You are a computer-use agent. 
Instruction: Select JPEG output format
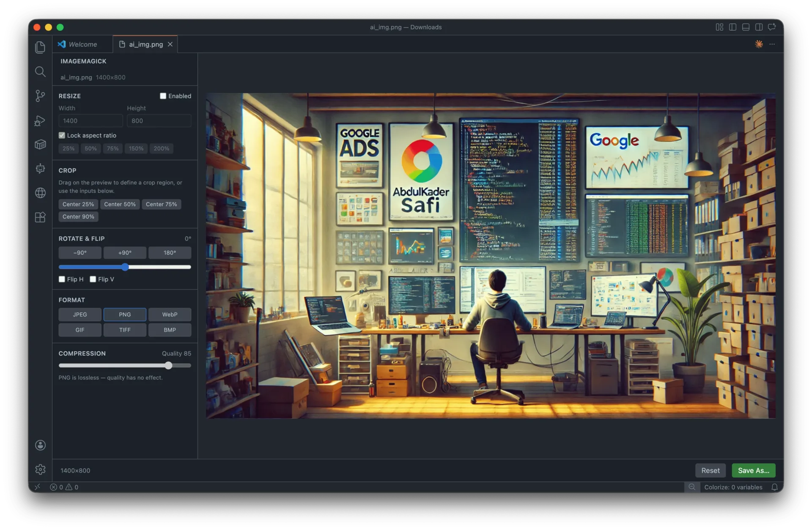(80, 314)
